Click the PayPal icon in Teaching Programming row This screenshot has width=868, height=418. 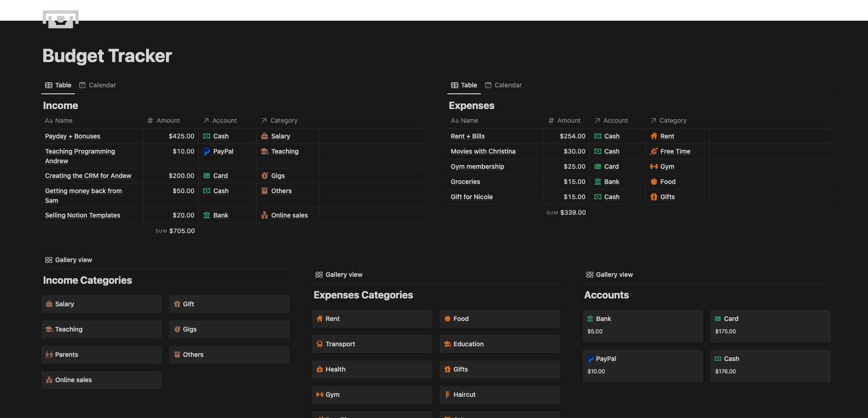coord(207,151)
